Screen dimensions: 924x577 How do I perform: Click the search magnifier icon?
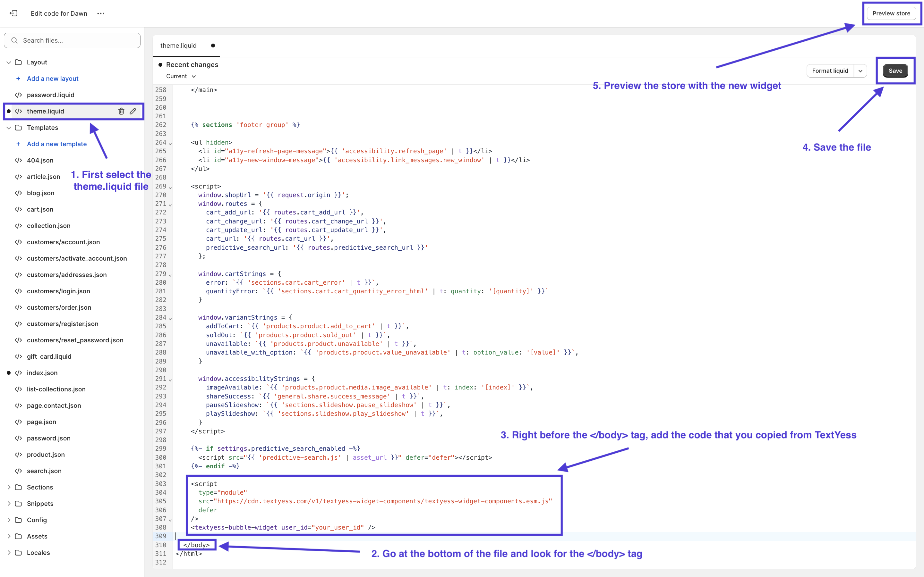[x=14, y=40]
